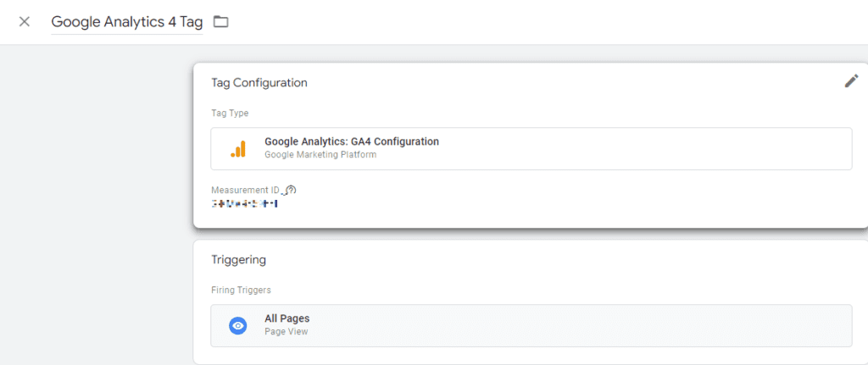Image resolution: width=868 pixels, height=365 pixels.
Task: Click the All Pages trigger title text
Action: tap(287, 318)
